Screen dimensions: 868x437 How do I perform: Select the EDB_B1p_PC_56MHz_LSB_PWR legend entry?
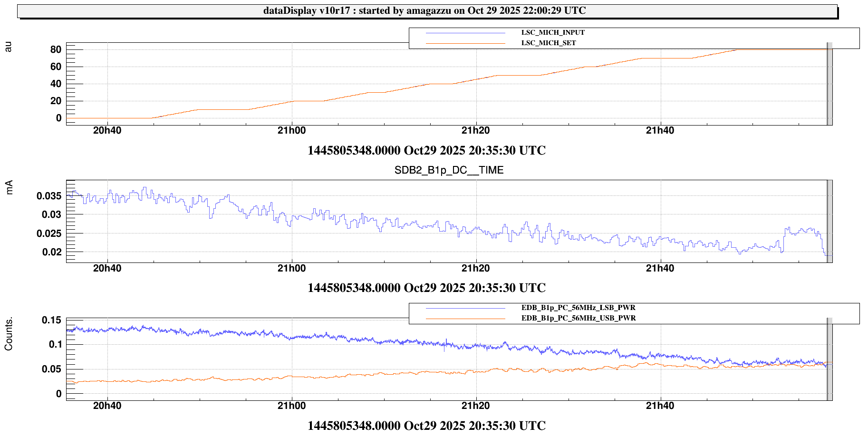pyautogui.click(x=578, y=308)
